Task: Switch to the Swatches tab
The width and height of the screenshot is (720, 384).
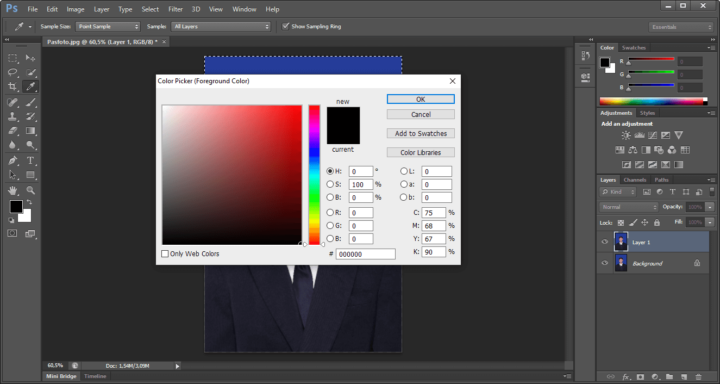Action: tap(634, 48)
